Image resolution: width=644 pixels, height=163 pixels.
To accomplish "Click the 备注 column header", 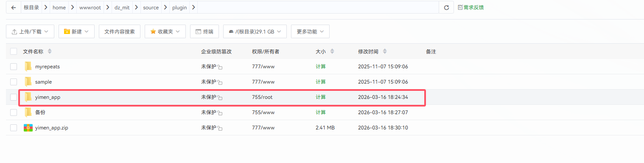I will [x=431, y=51].
